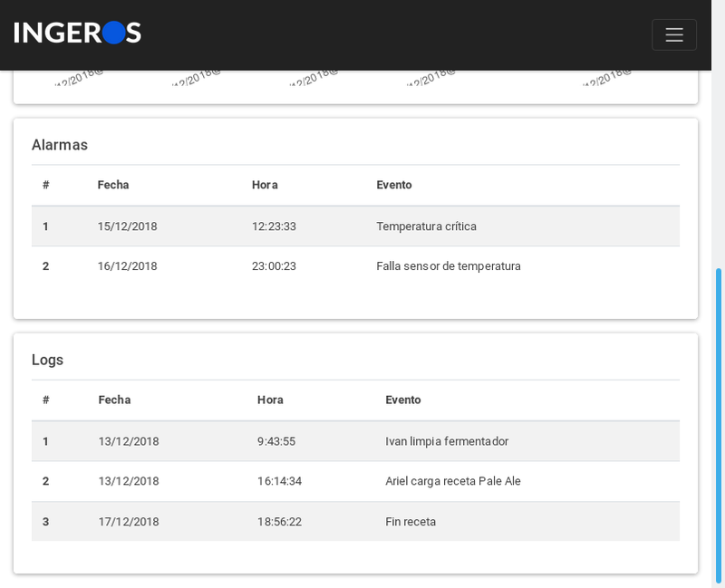The image size is (725, 588).
Task: Click the Hora column header in Alarmas
Action: [x=265, y=185]
